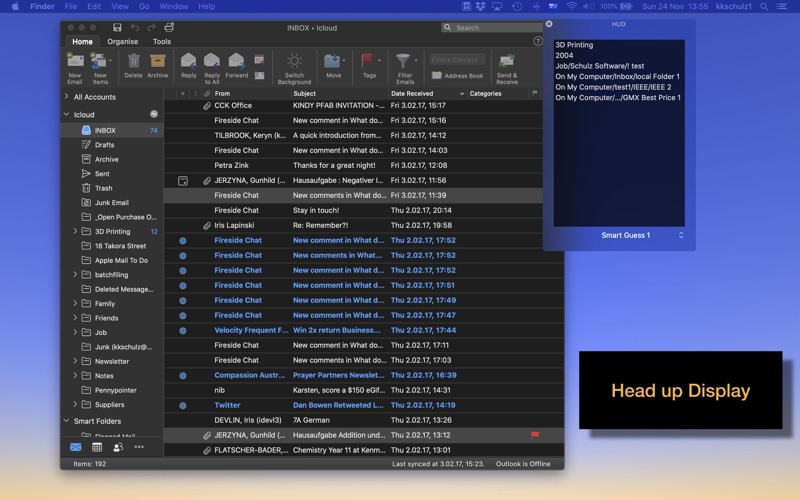Click the print icon in title bar

pyautogui.click(x=169, y=28)
